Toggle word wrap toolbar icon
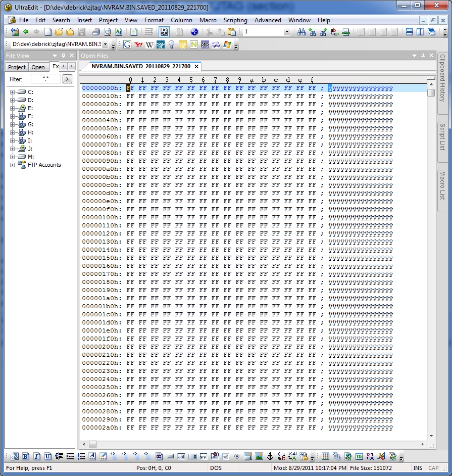Image resolution: width=452 pixels, height=476 pixels. click(x=149, y=31)
